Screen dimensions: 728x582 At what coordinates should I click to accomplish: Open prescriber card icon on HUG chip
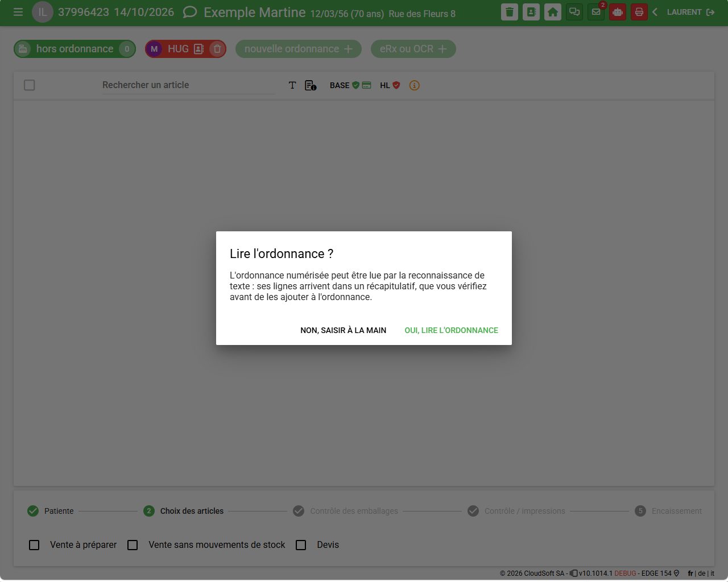pyautogui.click(x=198, y=49)
